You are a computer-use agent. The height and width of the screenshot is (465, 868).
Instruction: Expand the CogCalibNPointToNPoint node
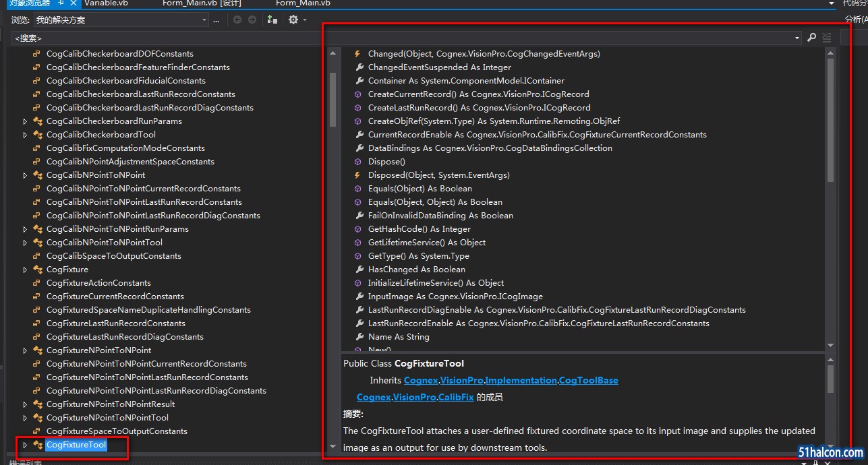point(25,175)
